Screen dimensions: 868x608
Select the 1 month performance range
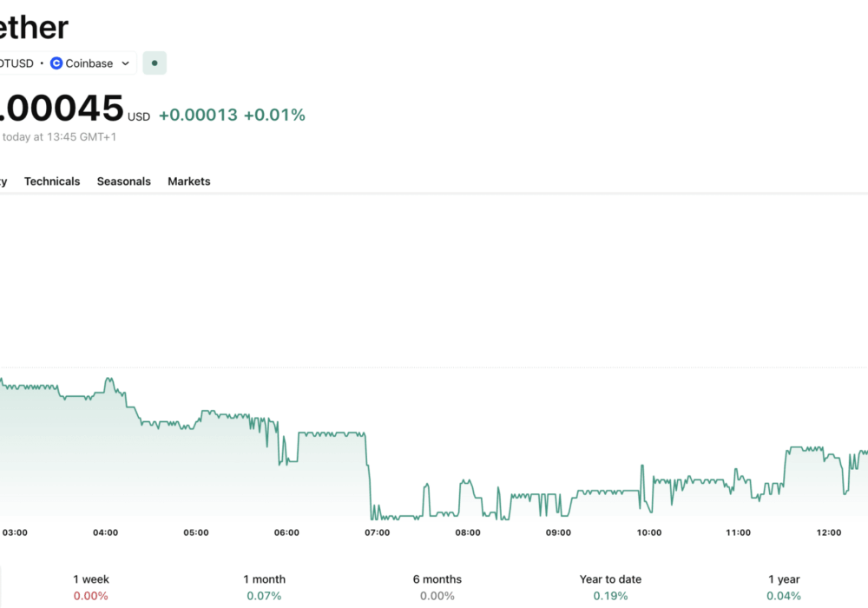pyautogui.click(x=265, y=587)
